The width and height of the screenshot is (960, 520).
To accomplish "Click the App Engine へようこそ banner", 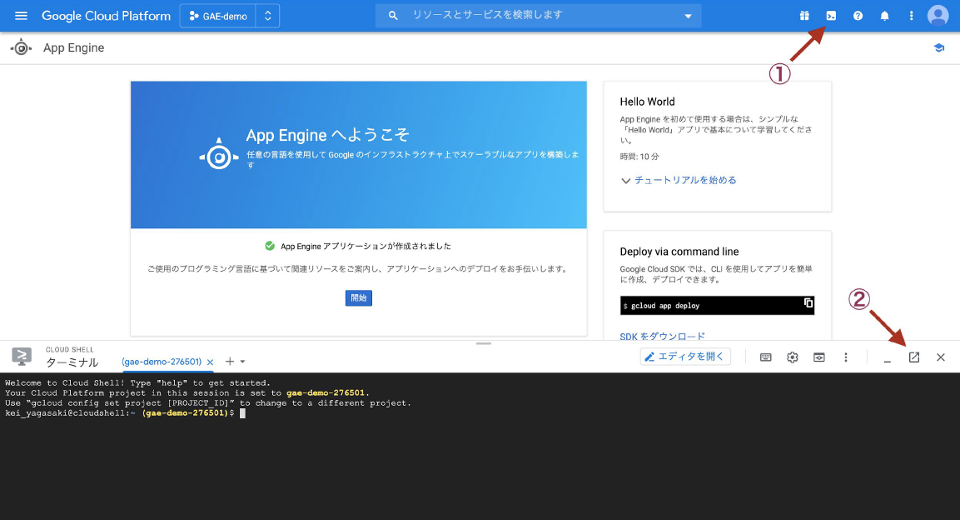I will (358, 155).
